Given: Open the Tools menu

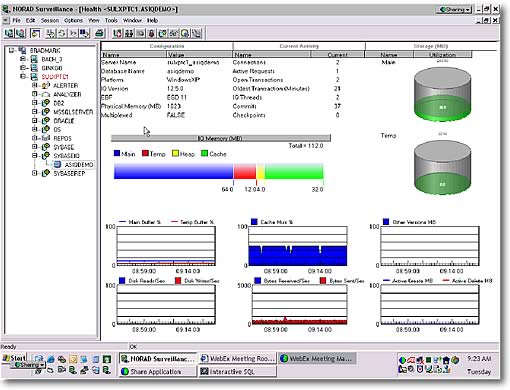Looking at the screenshot, I should coord(111,21).
